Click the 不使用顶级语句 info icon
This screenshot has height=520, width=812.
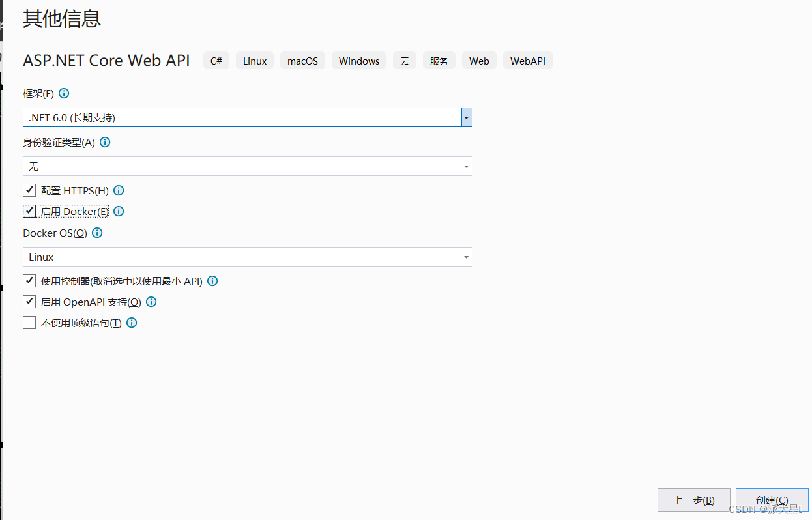[131, 323]
